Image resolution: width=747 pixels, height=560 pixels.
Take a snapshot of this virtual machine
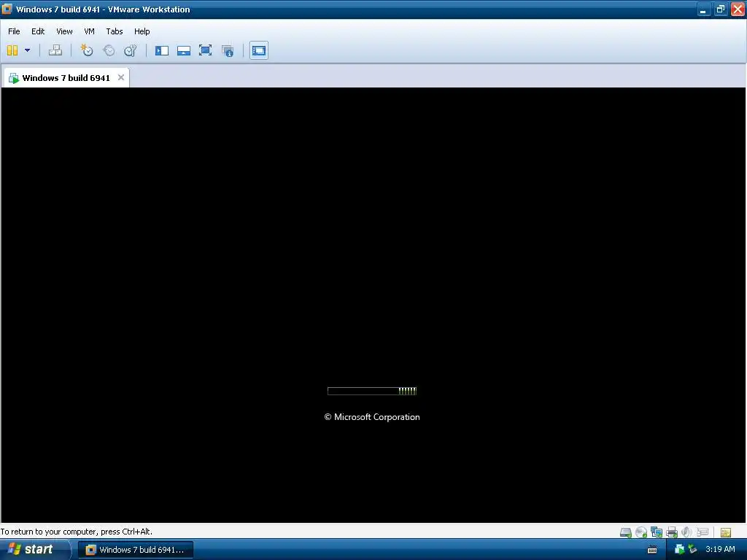87,50
